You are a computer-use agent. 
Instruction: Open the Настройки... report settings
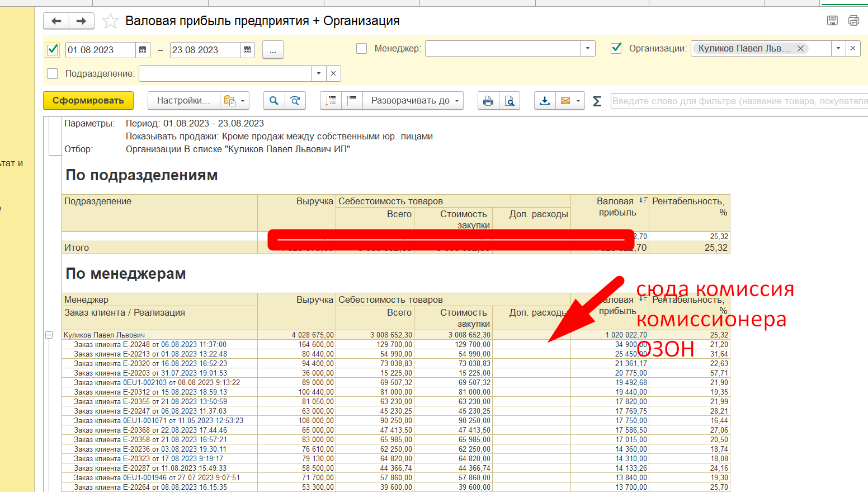pos(183,101)
